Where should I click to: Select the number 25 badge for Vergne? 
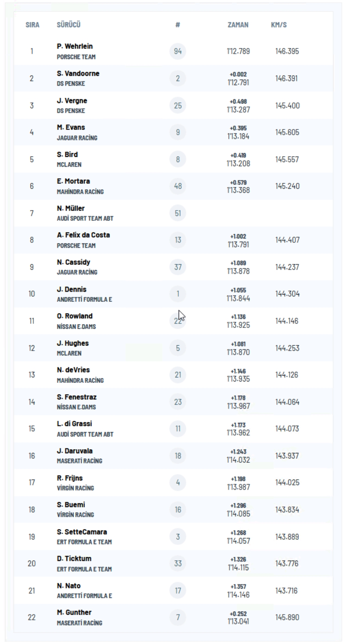(178, 105)
